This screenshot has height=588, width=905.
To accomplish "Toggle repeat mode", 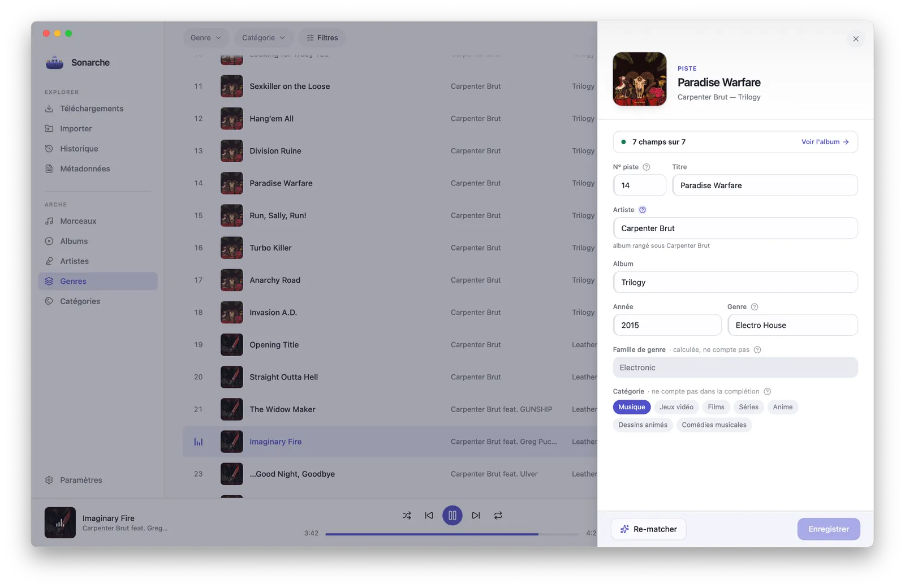I will coord(498,516).
